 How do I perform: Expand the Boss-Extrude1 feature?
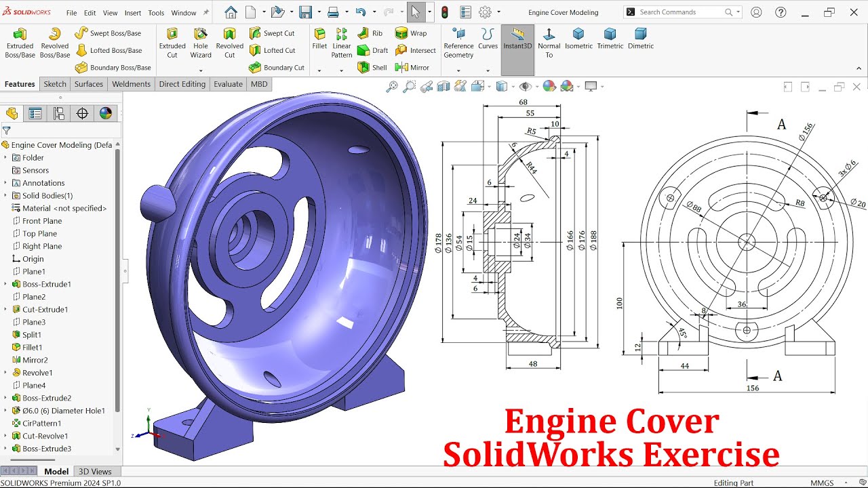pos(5,284)
